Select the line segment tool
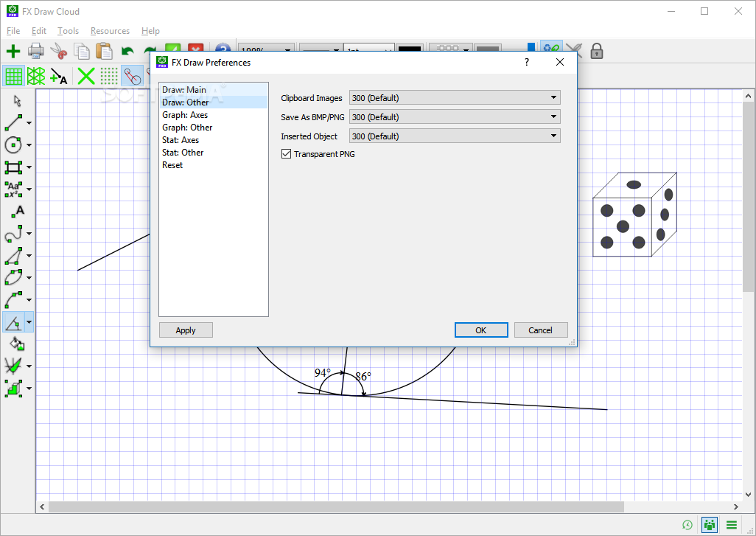Image resolution: width=756 pixels, height=536 pixels. click(13, 122)
